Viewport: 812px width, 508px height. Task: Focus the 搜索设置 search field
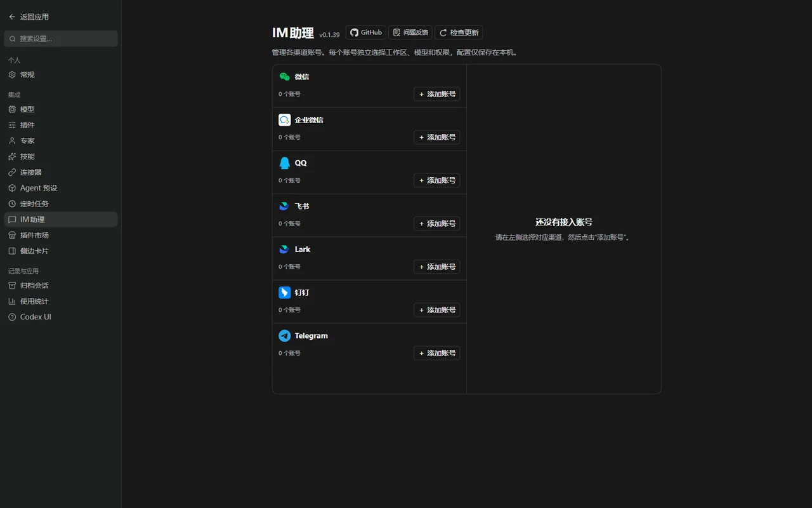[61, 39]
